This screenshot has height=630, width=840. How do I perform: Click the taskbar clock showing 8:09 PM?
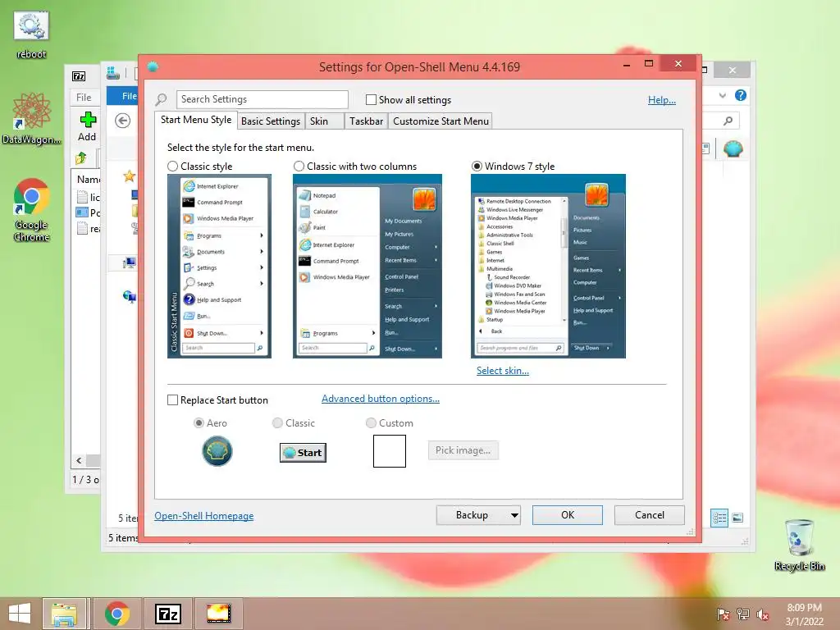[804, 614]
